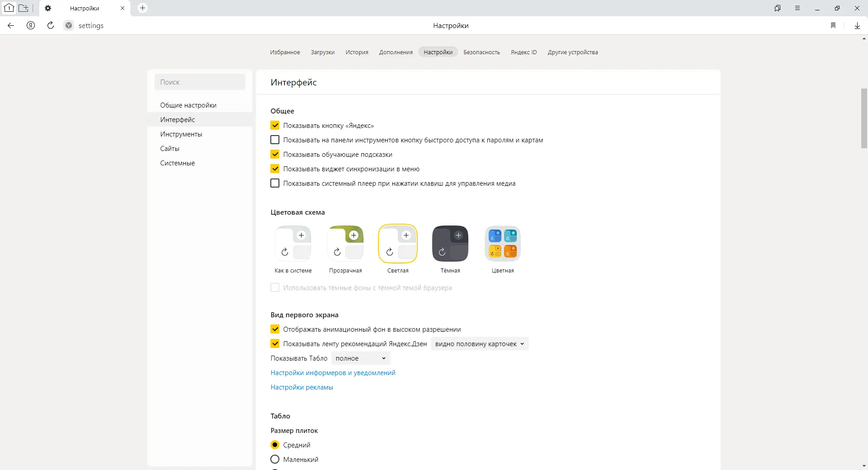Open the "Дополнения" tab
The height and width of the screenshot is (470, 868).
pyautogui.click(x=396, y=52)
